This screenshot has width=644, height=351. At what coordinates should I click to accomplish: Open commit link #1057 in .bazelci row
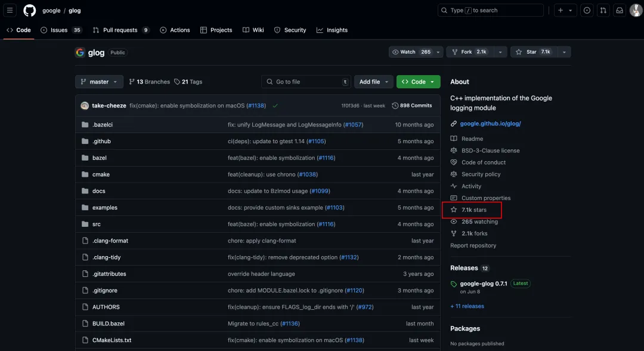click(x=353, y=125)
